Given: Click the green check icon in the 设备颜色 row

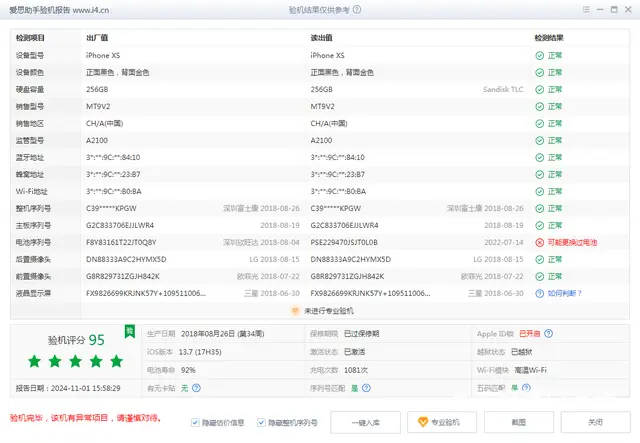Looking at the screenshot, I should 540,73.
